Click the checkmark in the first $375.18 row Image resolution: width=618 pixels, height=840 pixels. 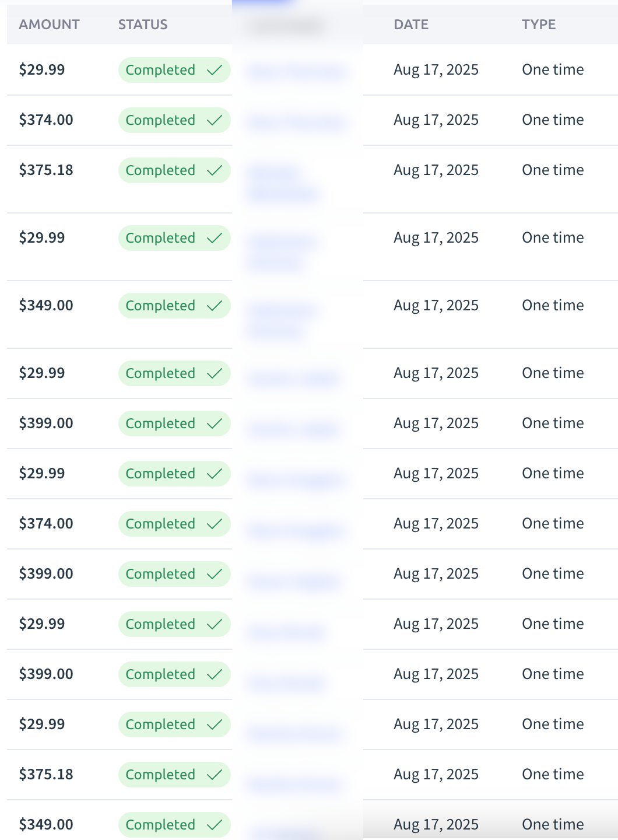point(215,170)
